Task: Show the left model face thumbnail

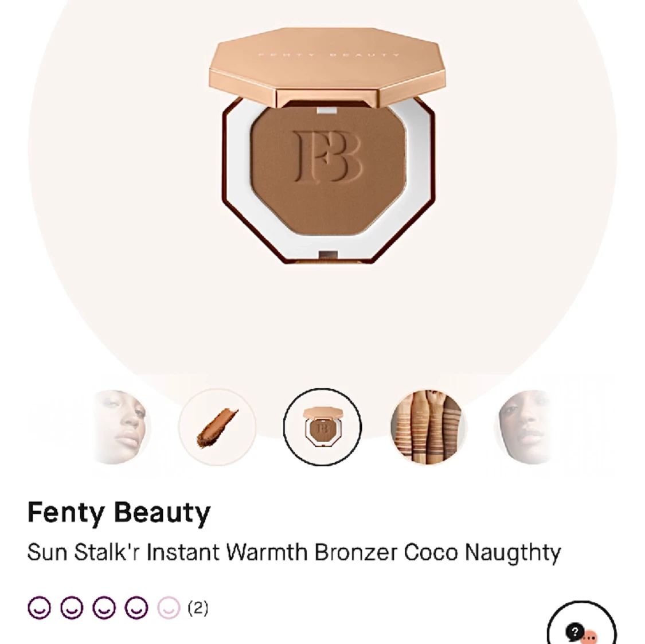Action: pos(120,427)
